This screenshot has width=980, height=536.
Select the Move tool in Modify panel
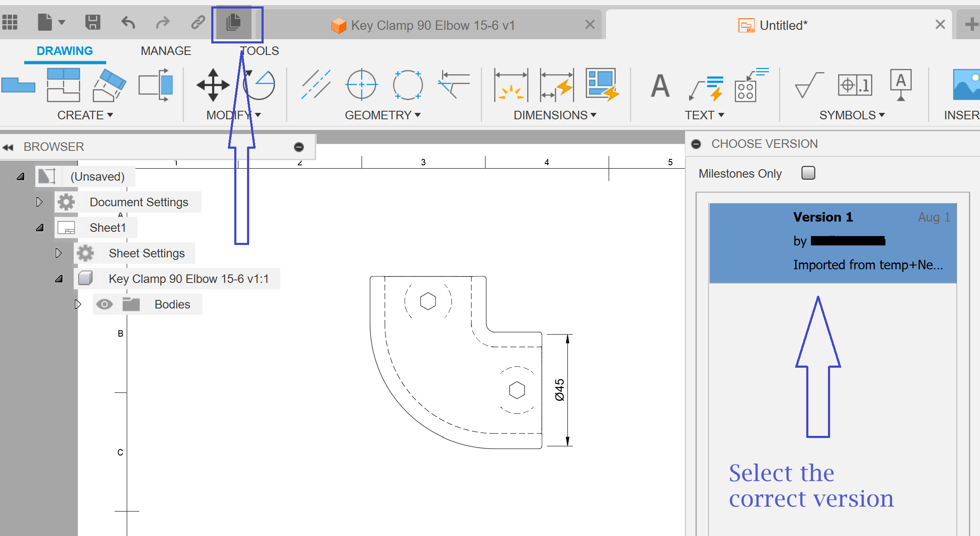pos(213,85)
